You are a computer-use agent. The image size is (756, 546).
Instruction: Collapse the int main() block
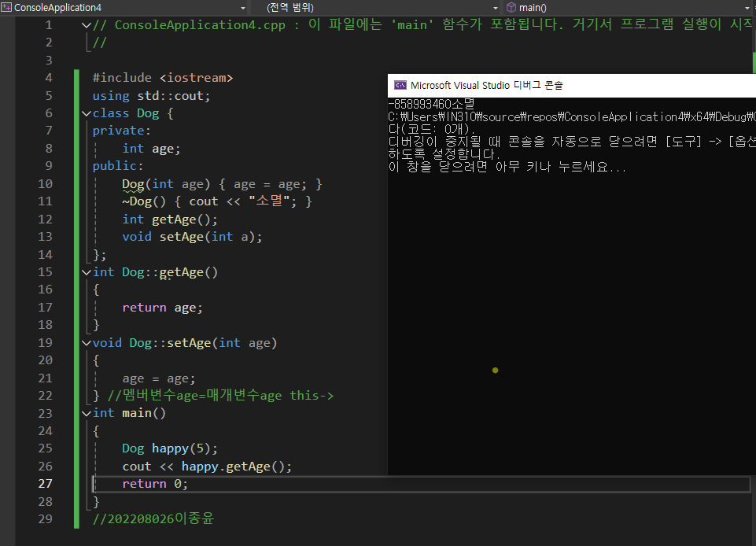(87, 413)
